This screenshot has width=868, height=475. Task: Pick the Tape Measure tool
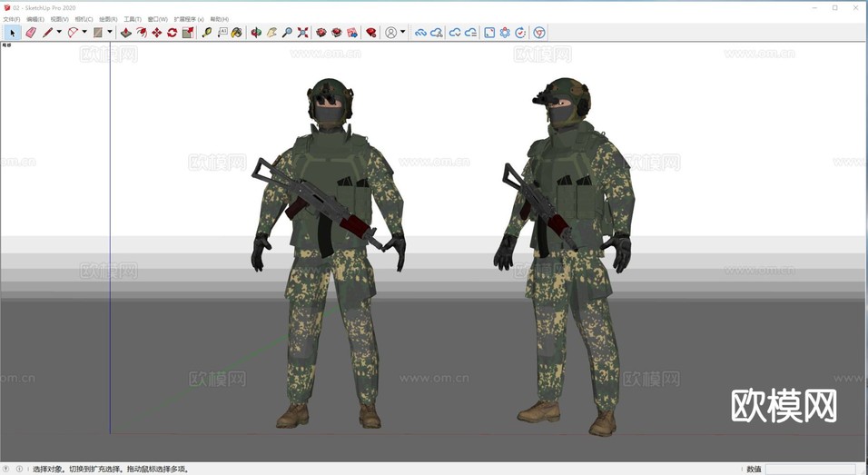tap(206, 33)
